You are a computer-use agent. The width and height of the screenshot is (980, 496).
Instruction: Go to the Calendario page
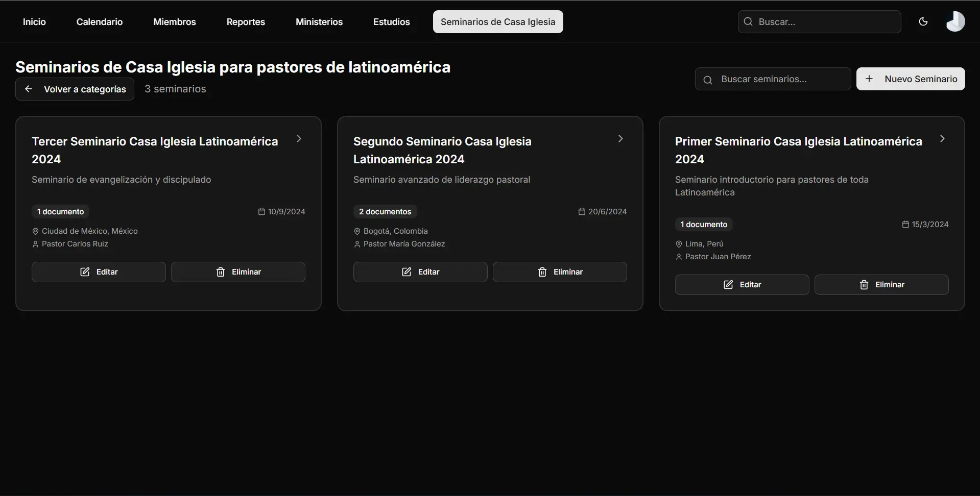pos(100,22)
